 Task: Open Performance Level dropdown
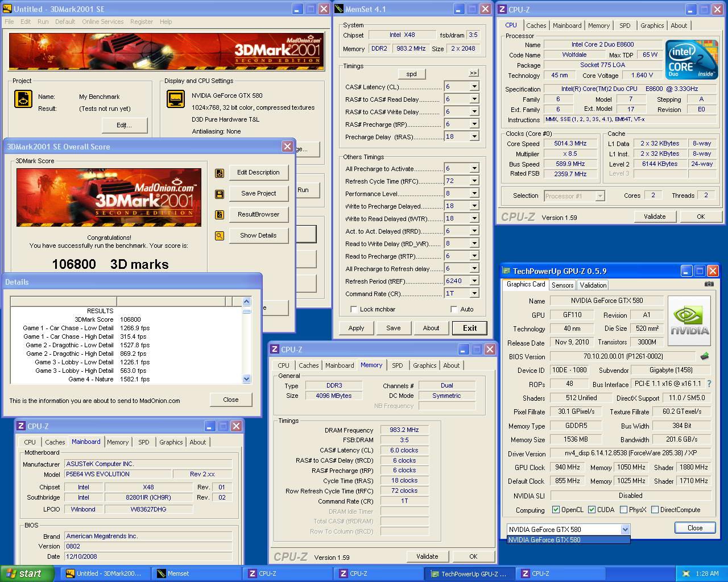(474, 194)
